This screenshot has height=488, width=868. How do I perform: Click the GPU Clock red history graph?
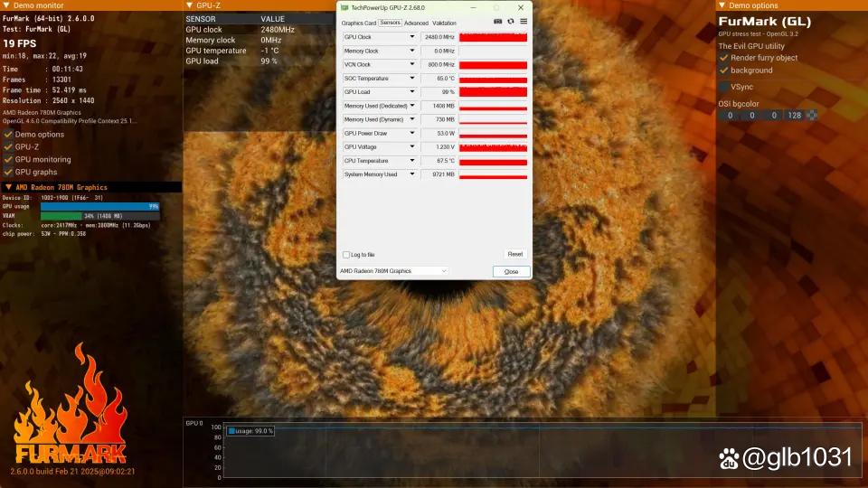click(493, 37)
